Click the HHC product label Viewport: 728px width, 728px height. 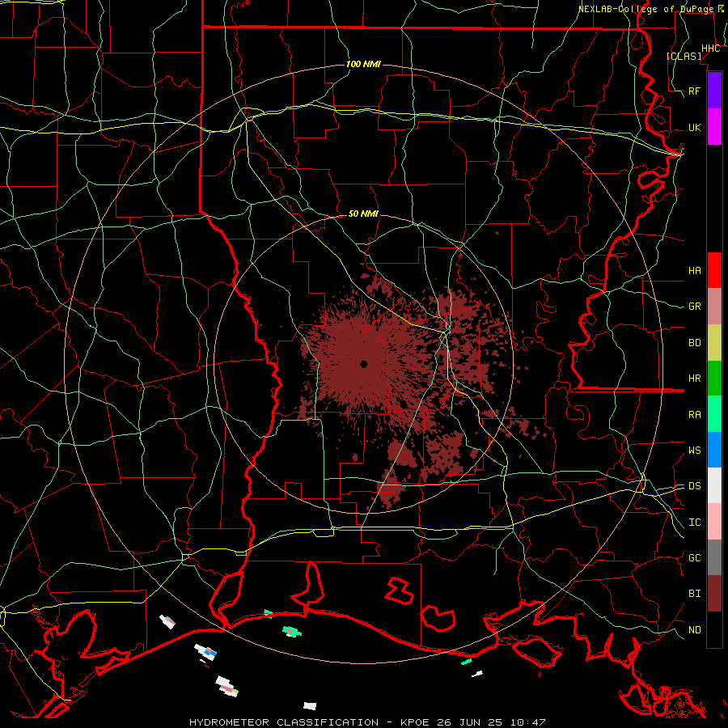click(710, 49)
